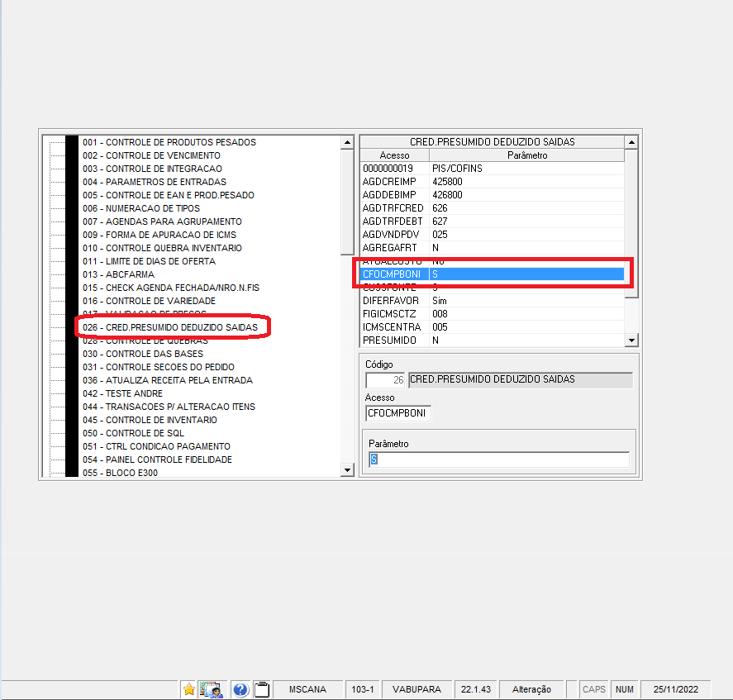733x700 pixels.
Task: Select 003 - CONTROLE DE INTEGRACAO
Action: point(152,169)
